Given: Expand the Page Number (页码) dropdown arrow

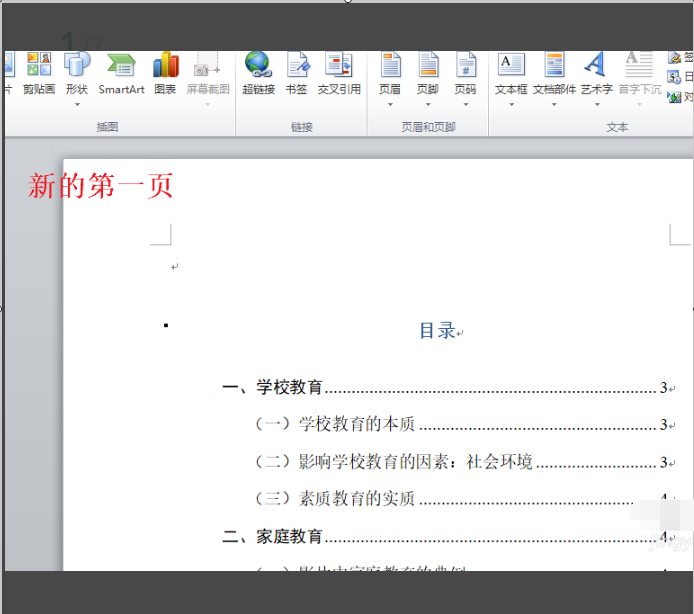Looking at the screenshot, I should [466, 105].
